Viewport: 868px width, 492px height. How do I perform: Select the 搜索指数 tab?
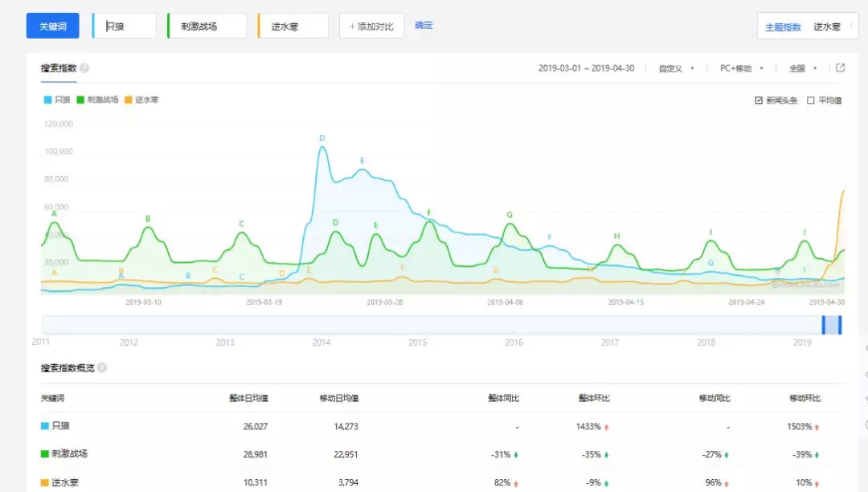[59, 68]
